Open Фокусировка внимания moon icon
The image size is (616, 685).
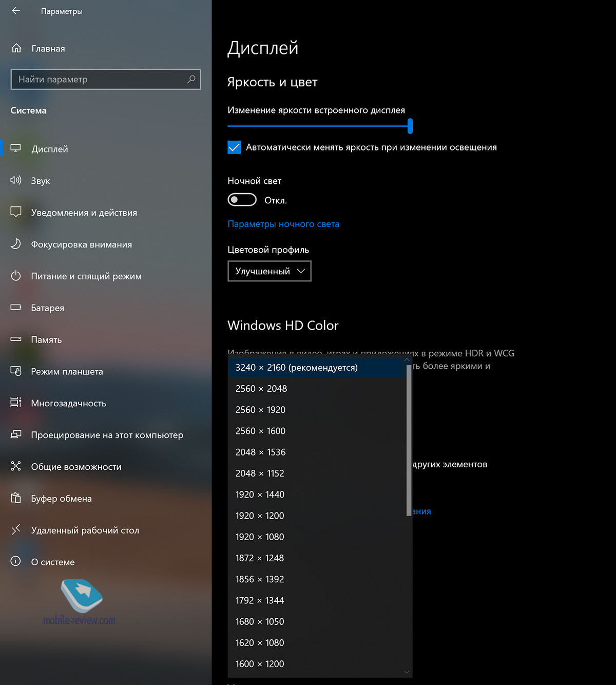(x=16, y=244)
